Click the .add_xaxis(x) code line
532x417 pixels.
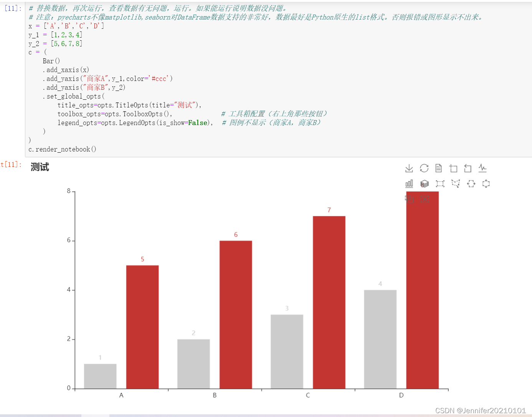coord(66,70)
